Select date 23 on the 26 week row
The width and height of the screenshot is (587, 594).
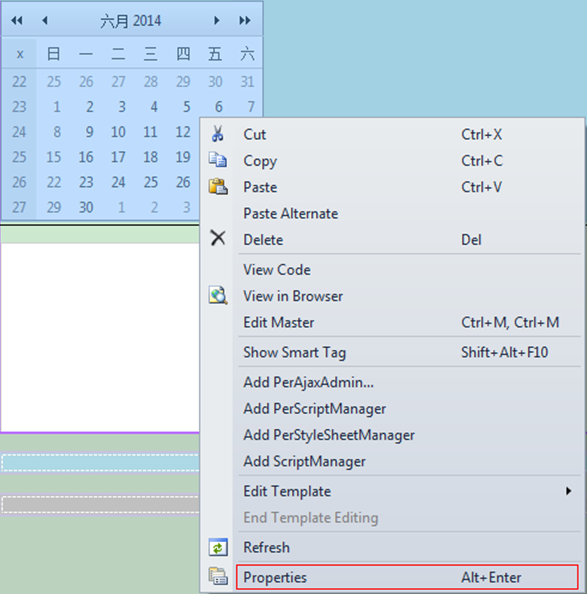click(x=86, y=182)
